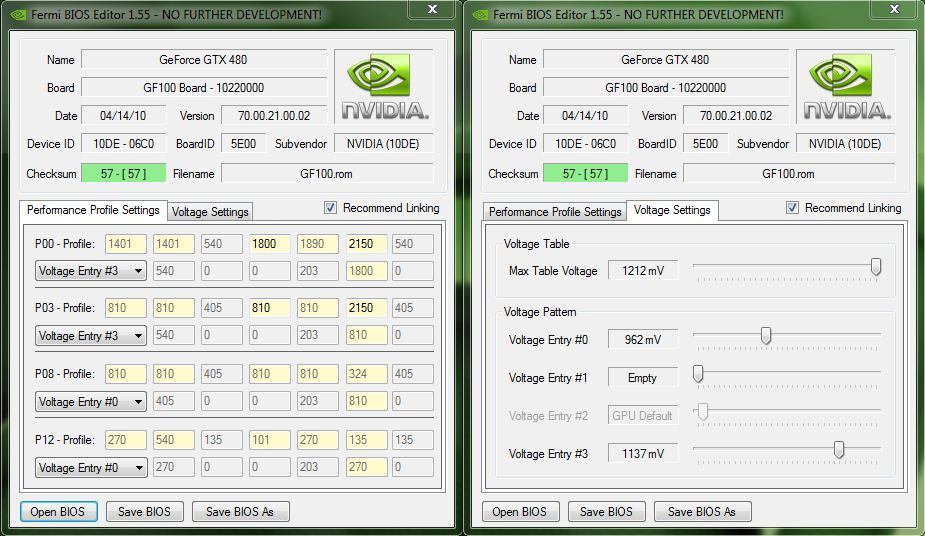The height and width of the screenshot is (536, 925).
Task: Click P00 profile top-row field showing 2150
Action: coord(366,244)
